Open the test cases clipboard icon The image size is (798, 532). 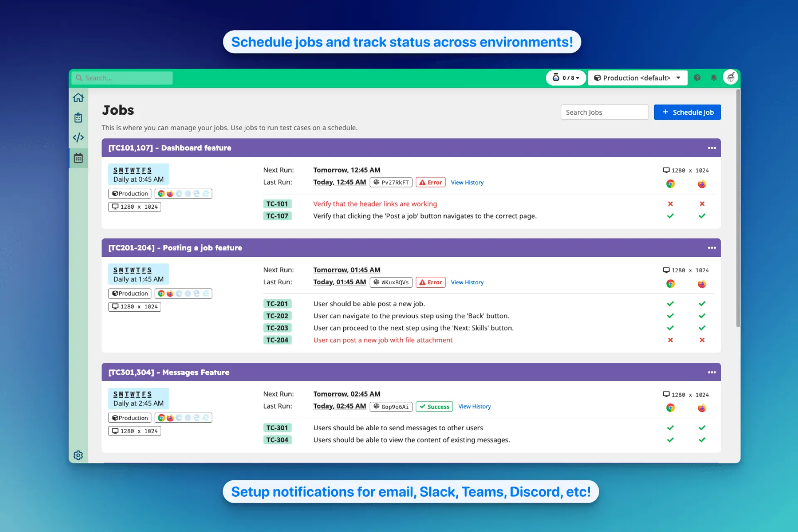click(78, 118)
